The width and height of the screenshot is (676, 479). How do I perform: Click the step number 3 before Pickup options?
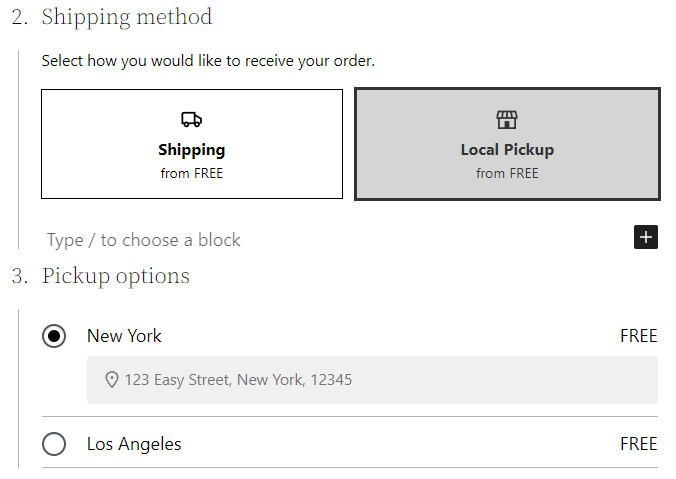tap(19, 276)
